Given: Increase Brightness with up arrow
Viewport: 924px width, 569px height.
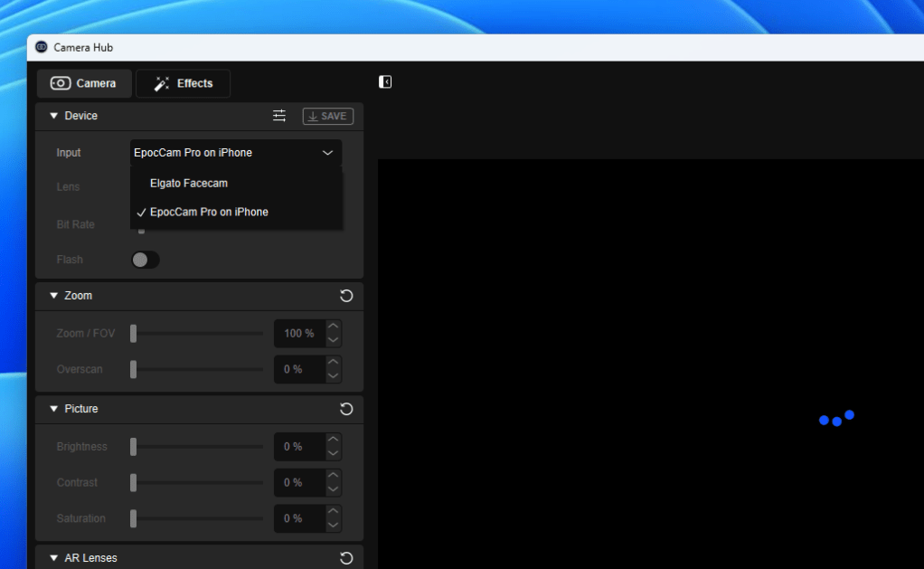Looking at the screenshot, I should click(333, 440).
